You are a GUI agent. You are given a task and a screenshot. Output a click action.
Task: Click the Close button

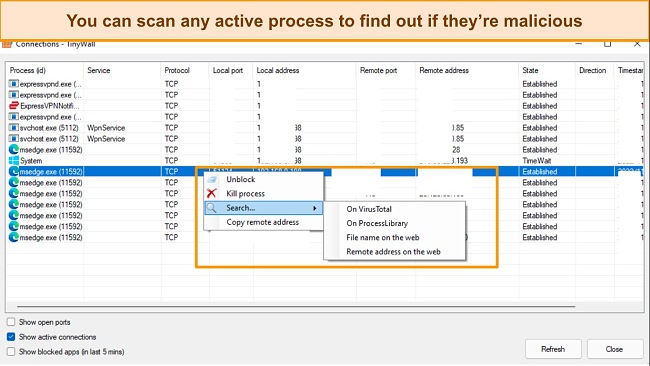pos(614,349)
